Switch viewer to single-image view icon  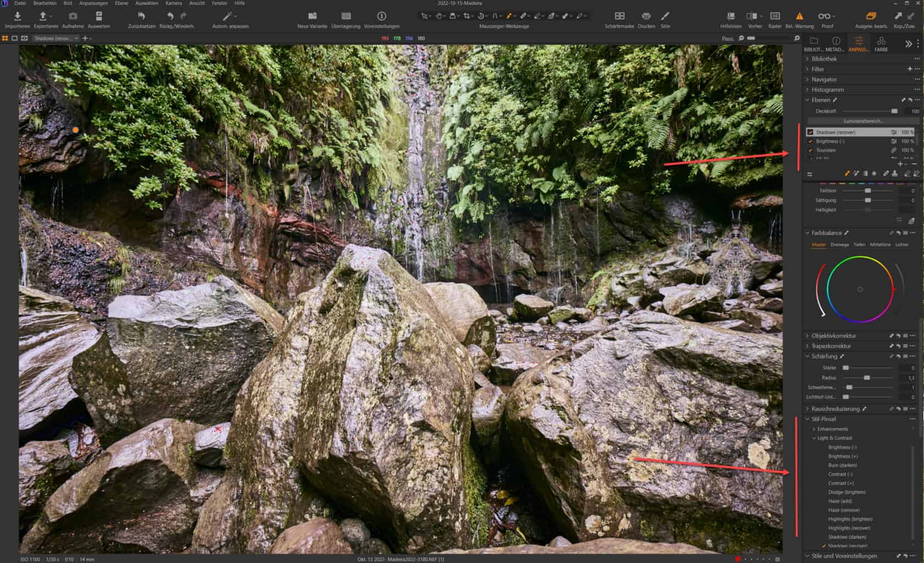[x=15, y=38]
